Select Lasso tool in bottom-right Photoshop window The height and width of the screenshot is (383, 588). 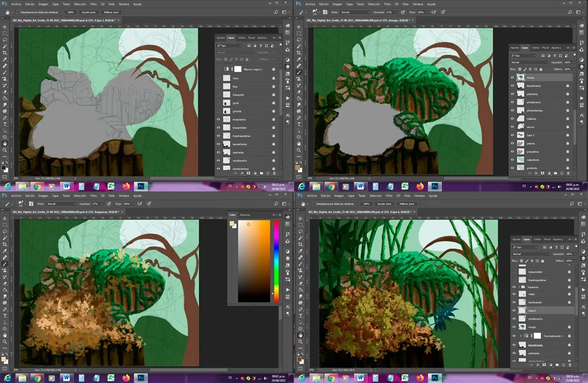pyautogui.click(x=300, y=232)
